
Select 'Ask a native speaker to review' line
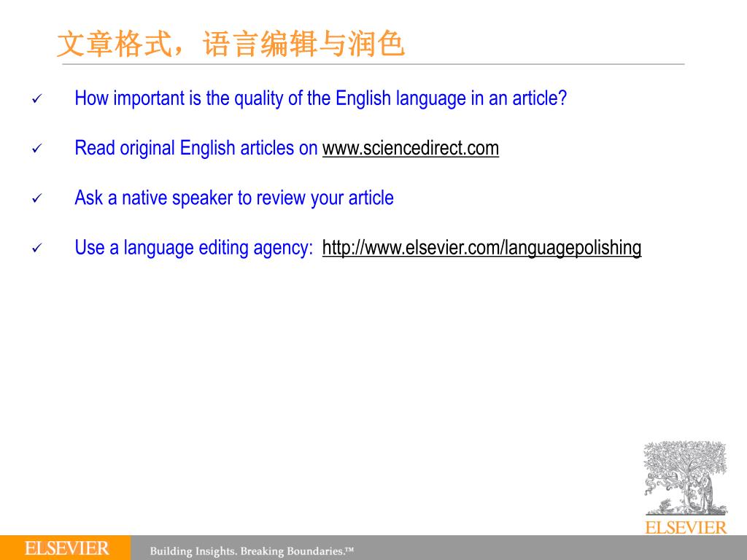pos(234,198)
